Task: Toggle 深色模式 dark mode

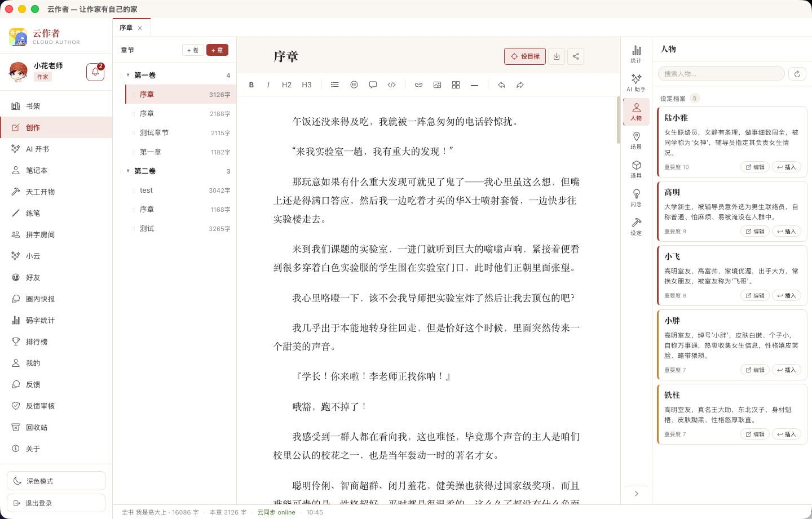Action: pos(56,481)
